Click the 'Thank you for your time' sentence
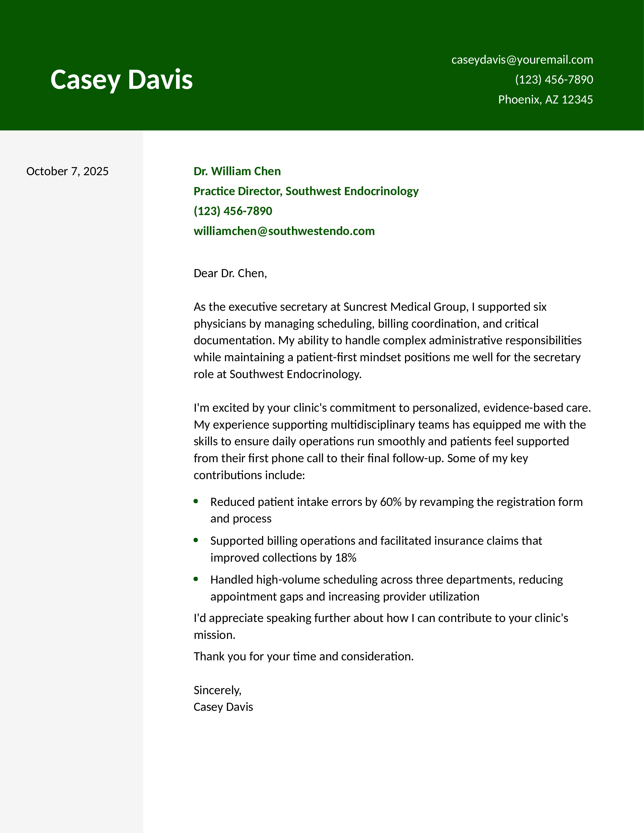This screenshot has width=644, height=833. pos(303,656)
